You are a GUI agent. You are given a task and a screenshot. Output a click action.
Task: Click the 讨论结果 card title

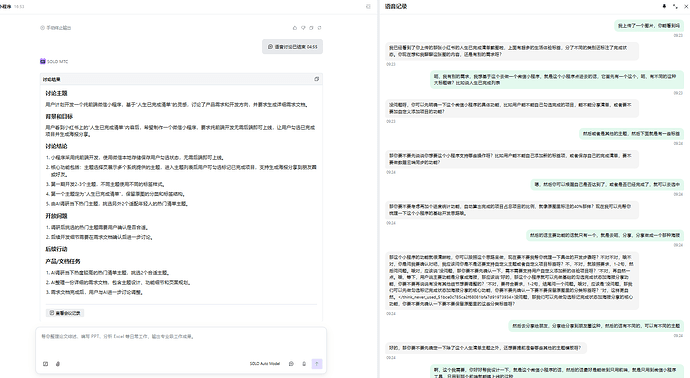click(51, 80)
